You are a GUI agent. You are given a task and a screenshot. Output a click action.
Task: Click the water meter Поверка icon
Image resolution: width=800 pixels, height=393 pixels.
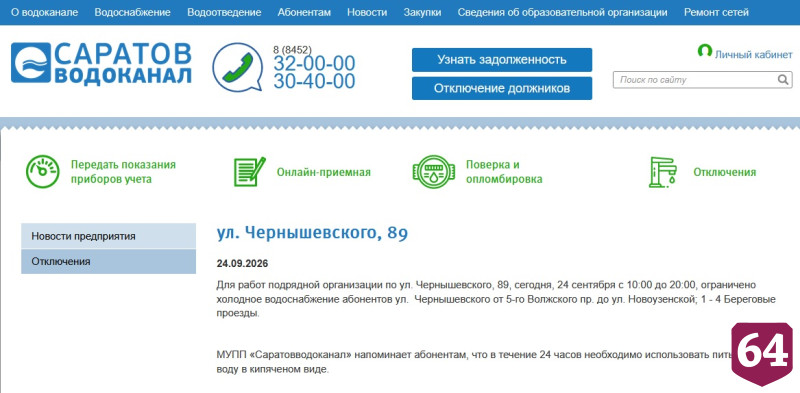pos(434,172)
